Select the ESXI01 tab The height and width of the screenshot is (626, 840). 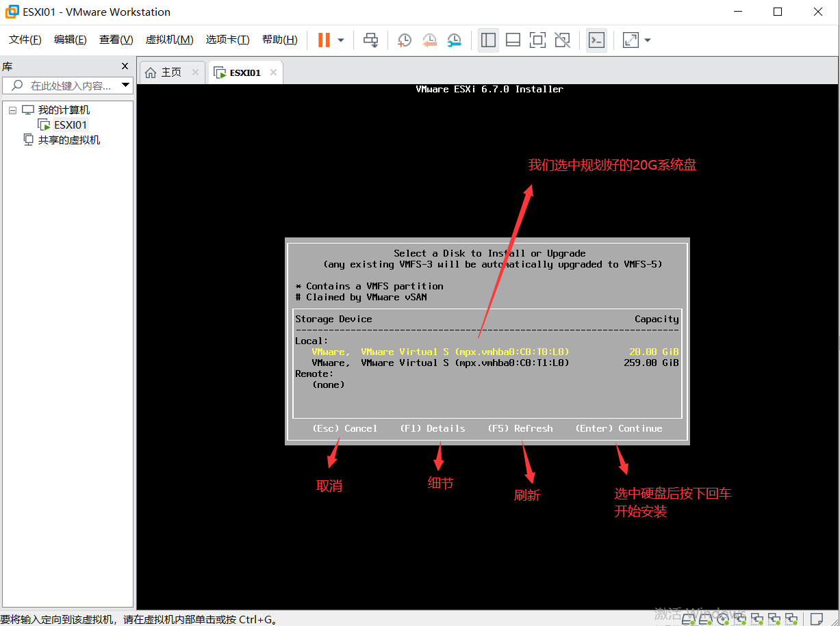pyautogui.click(x=244, y=73)
